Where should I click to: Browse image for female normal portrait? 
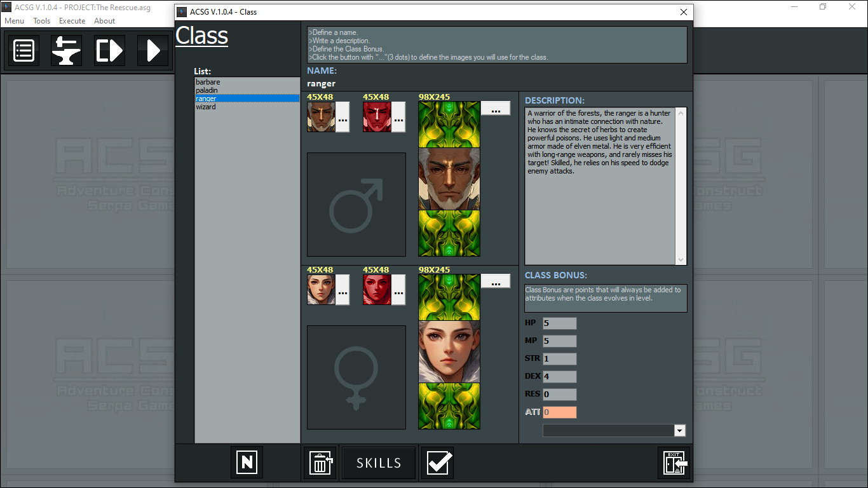tap(342, 290)
